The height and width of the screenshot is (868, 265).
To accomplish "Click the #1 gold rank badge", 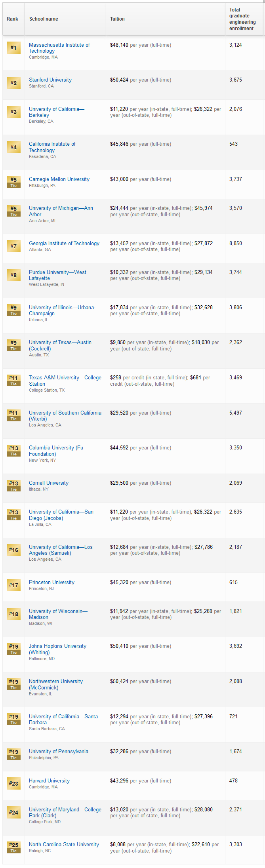I will pos(13,48).
